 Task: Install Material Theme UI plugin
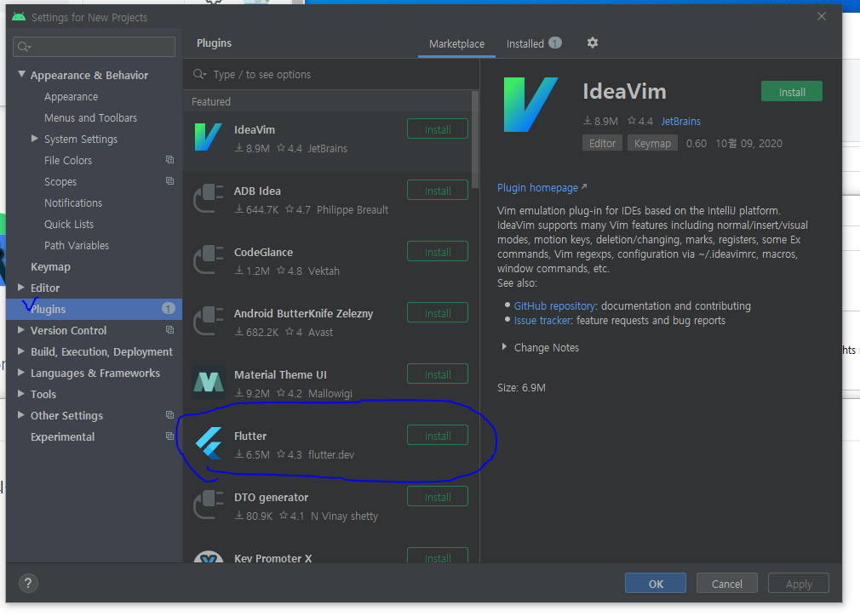click(x=438, y=374)
